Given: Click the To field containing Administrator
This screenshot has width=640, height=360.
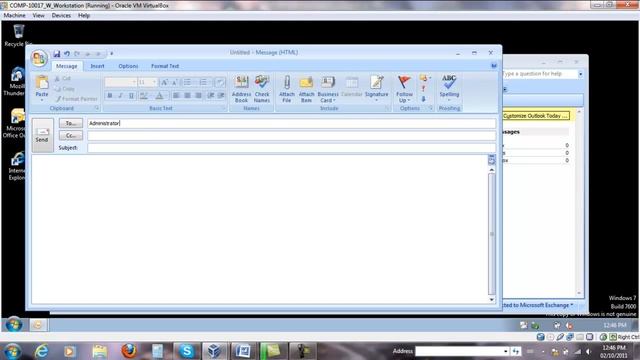Looking at the screenshot, I should [291, 123].
